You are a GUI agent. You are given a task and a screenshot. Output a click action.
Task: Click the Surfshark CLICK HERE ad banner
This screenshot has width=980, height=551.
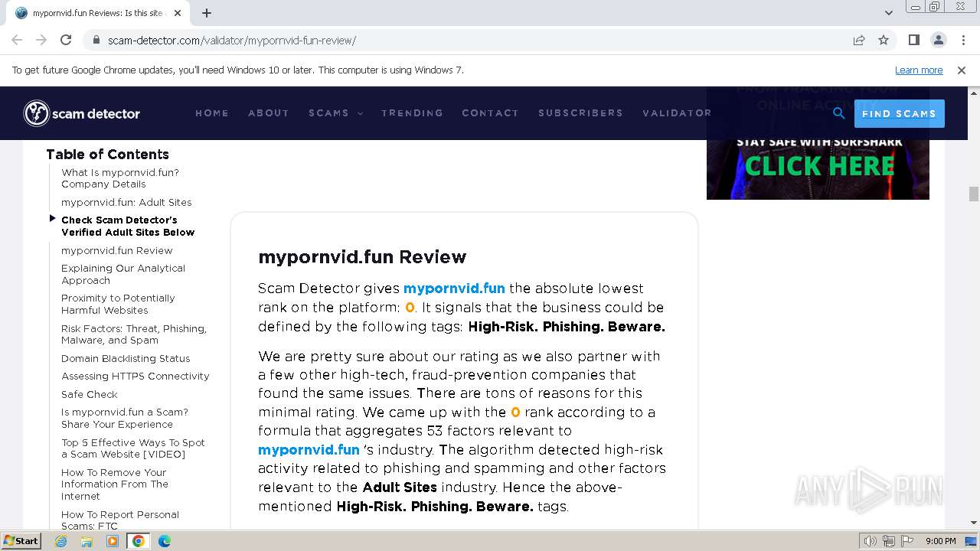tap(818, 167)
